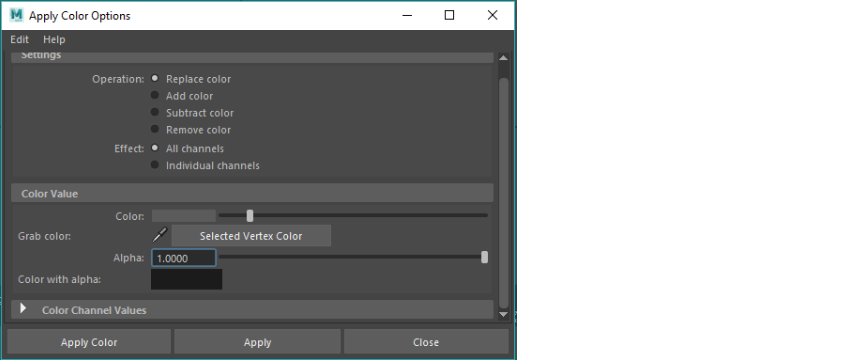
Task: Open the Edit menu
Action: [20, 40]
